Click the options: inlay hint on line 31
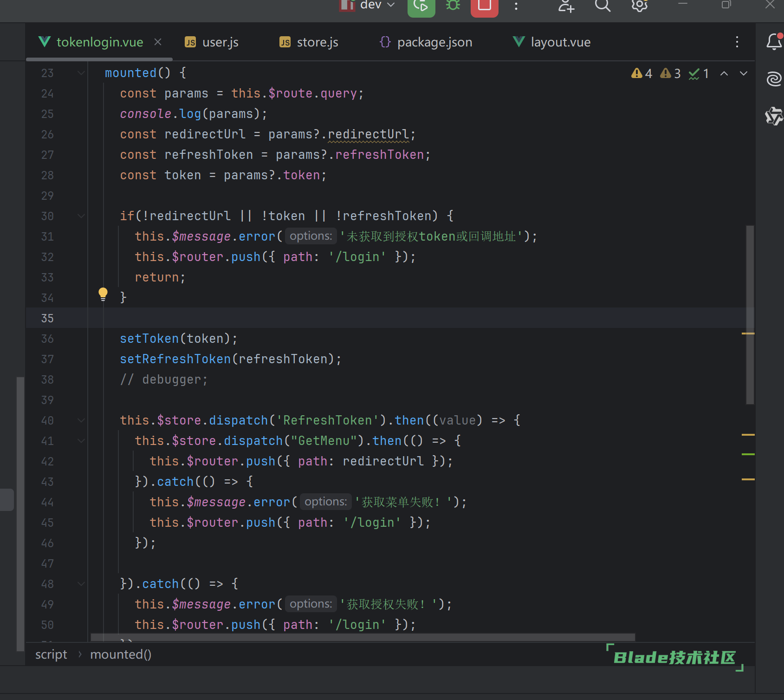This screenshot has width=784, height=700. (311, 236)
